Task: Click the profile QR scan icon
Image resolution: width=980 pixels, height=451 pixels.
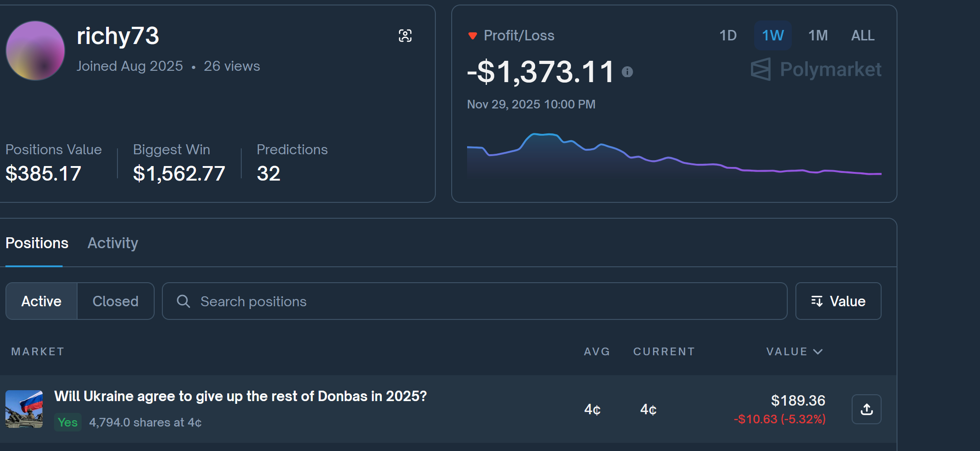Action: tap(405, 35)
